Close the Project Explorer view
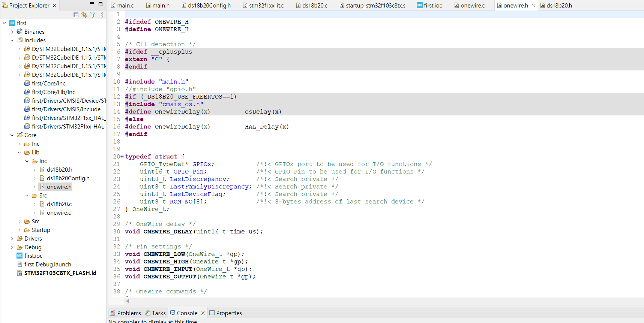Image resolution: width=644 pixels, height=323 pixels. 55,6
